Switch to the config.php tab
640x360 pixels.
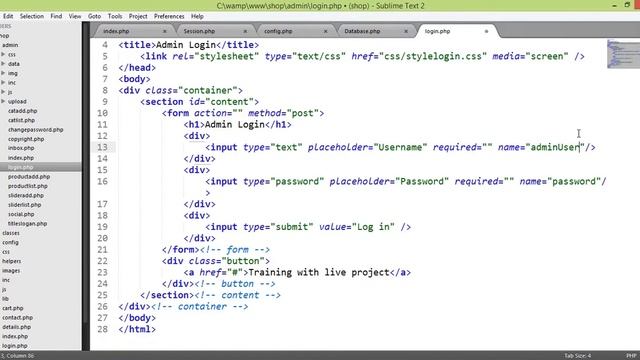278,31
